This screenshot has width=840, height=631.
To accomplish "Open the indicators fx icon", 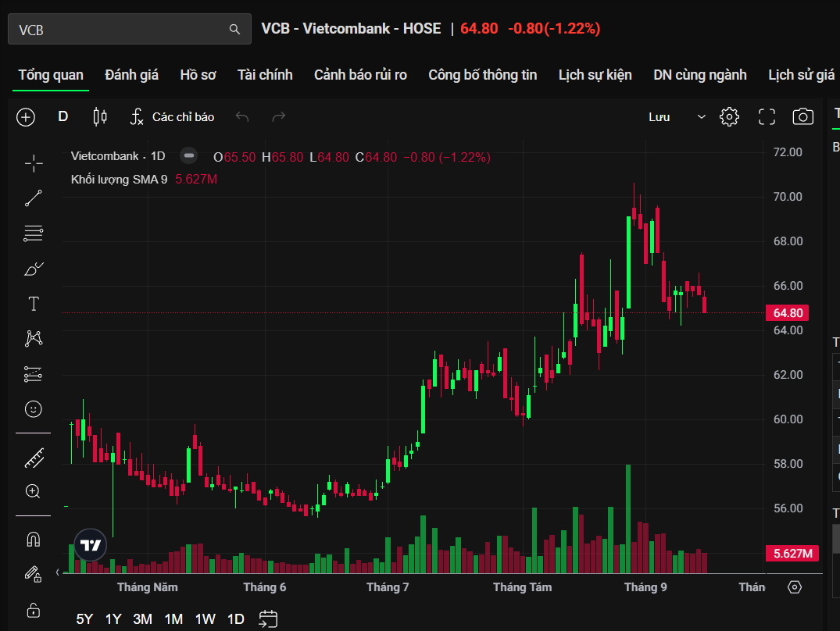I will (137, 116).
